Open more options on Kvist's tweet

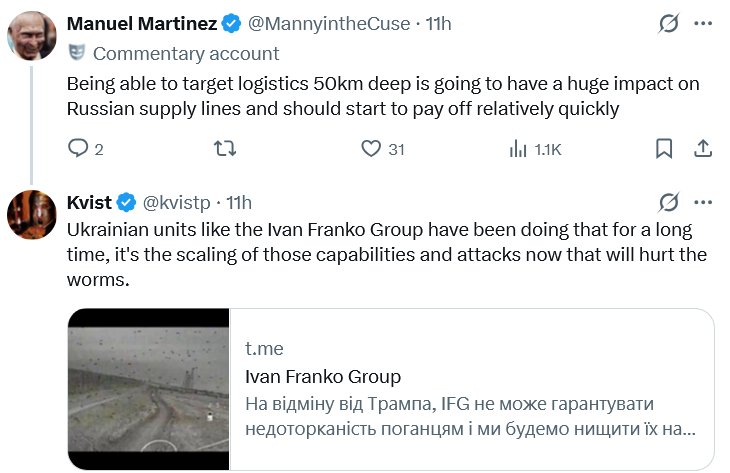[x=703, y=202]
